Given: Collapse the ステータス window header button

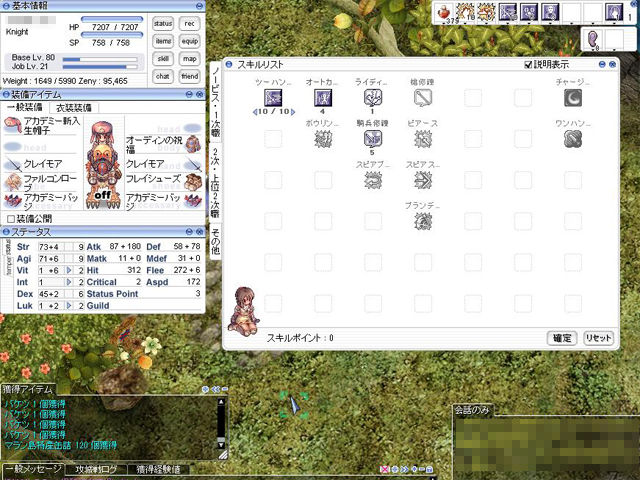Looking at the screenshot, I should [189, 232].
